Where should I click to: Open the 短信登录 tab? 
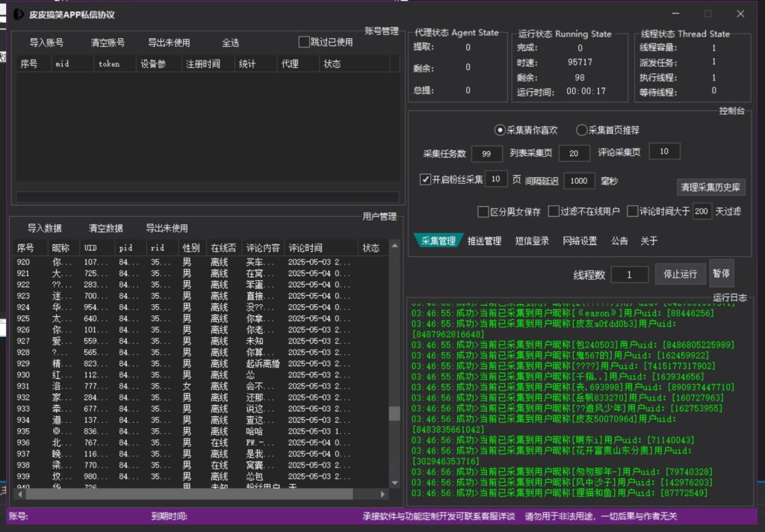tap(532, 241)
